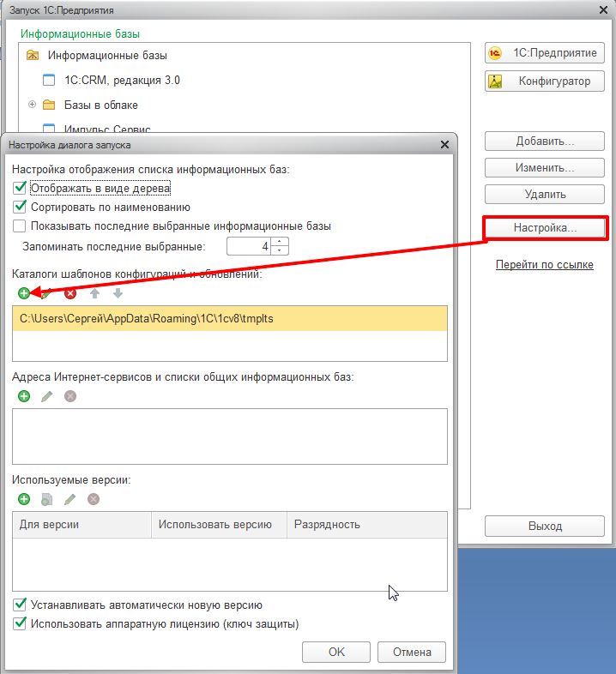Disable 'Устанавливать автоматически новую версию'
This screenshot has height=674, width=616.
(21, 605)
